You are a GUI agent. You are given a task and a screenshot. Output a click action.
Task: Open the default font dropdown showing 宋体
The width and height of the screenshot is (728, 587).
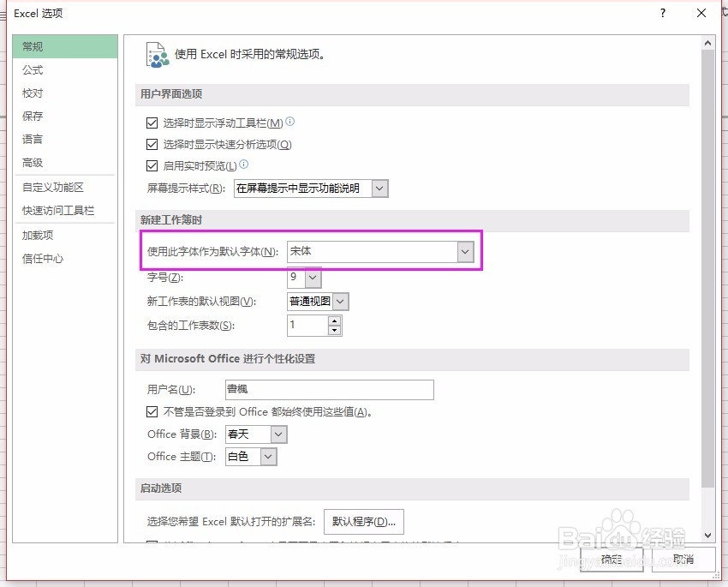(464, 252)
